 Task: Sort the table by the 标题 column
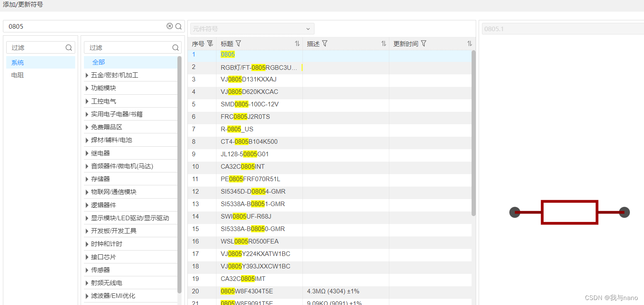(x=297, y=44)
